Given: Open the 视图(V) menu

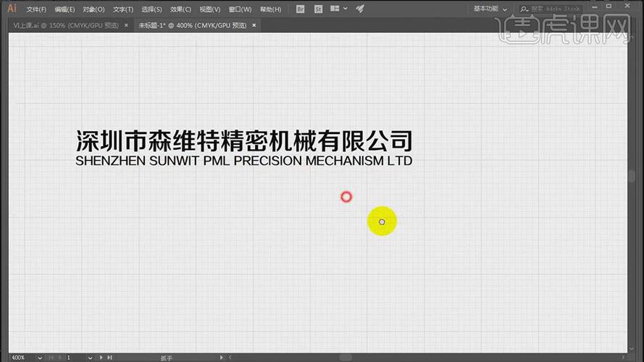Looking at the screenshot, I should tap(210, 9).
